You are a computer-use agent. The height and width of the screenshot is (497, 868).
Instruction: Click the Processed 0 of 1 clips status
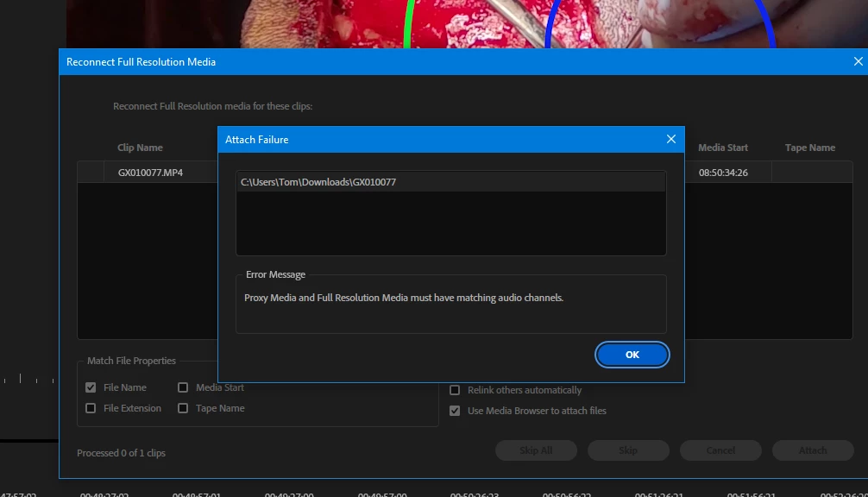pyautogui.click(x=122, y=453)
